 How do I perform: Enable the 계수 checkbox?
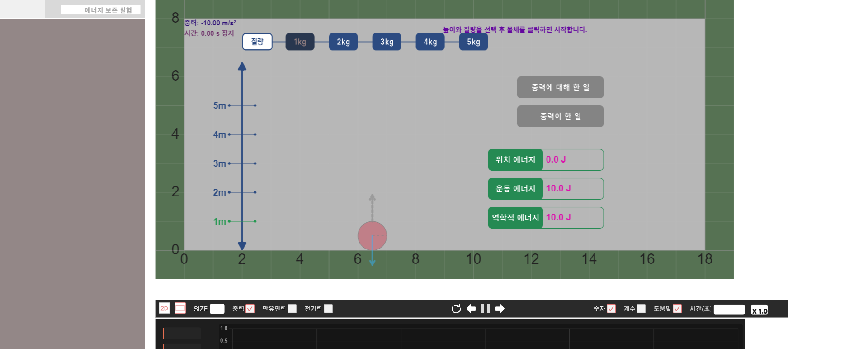pyautogui.click(x=641, y=309)
